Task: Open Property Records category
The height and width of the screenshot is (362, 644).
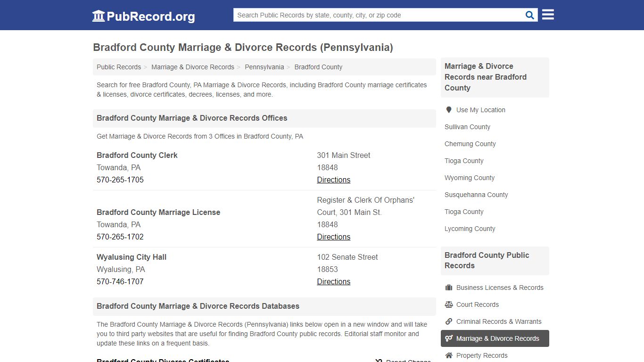Action: 482,355
